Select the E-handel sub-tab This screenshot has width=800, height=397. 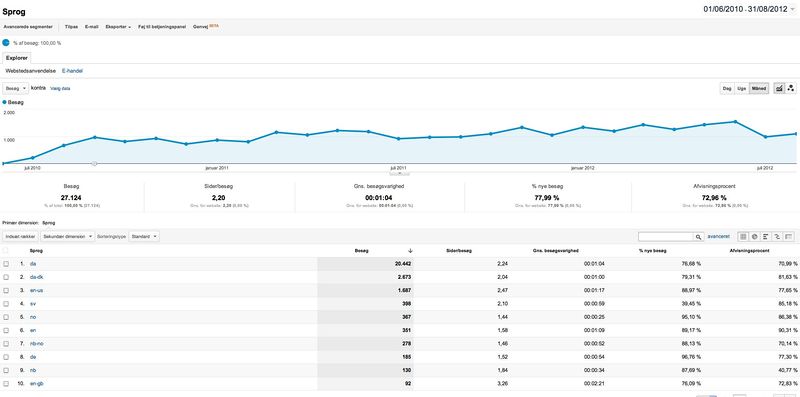(x=72, y=71)
